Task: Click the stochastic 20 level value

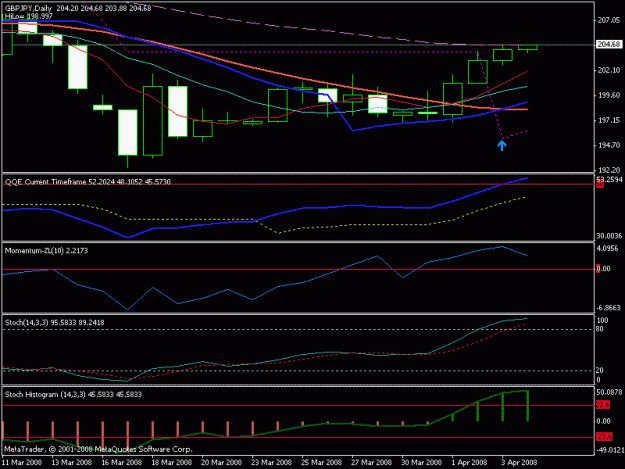Action: coord(600,371)
